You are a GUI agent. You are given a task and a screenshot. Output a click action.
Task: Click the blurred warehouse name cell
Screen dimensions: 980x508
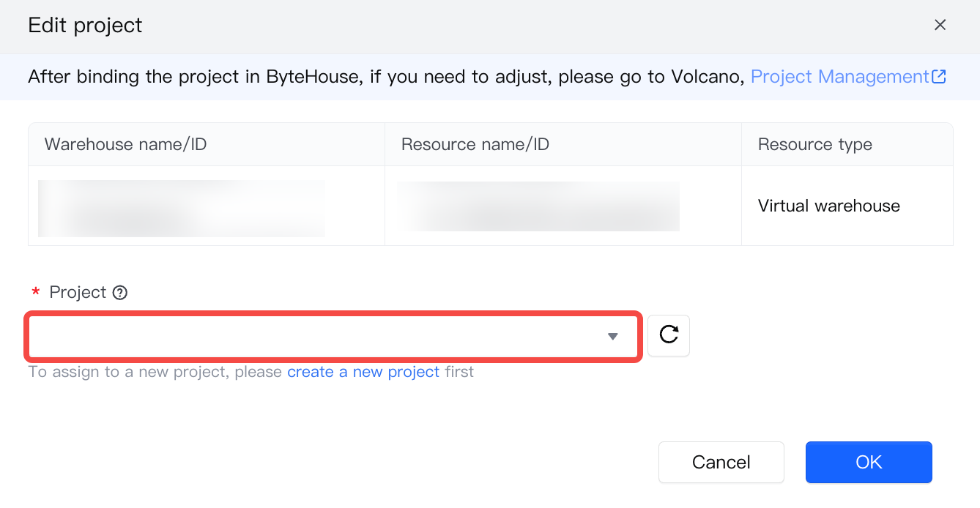coord(181,209)
